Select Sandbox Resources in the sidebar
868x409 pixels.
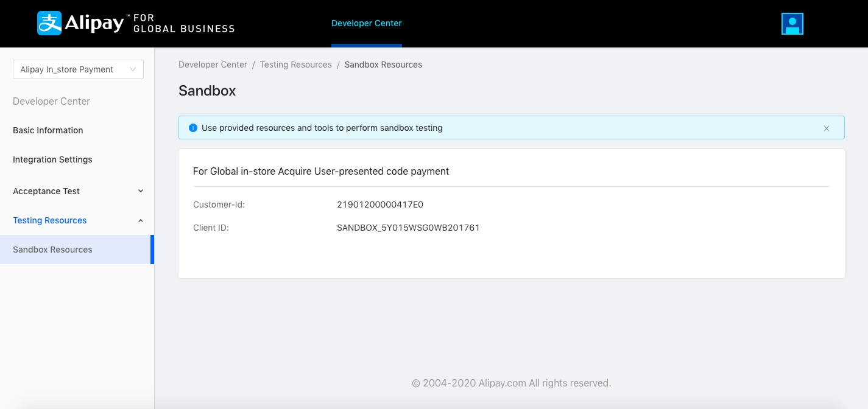(52, 250)
